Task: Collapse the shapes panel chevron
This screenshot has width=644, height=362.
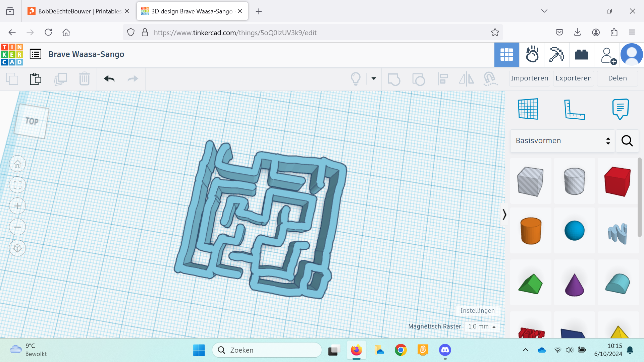Action: (504, 215)
